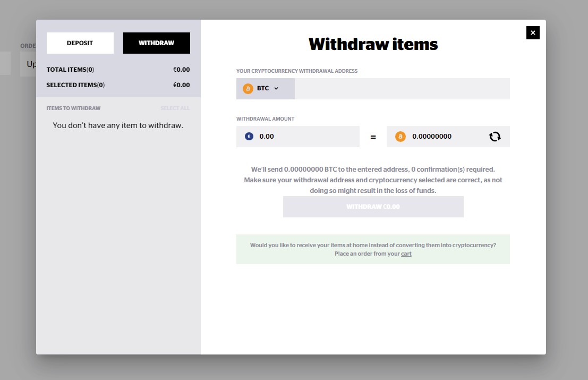Click the Selected Items summary row
588x380 pixels.
tap(118, 85)
